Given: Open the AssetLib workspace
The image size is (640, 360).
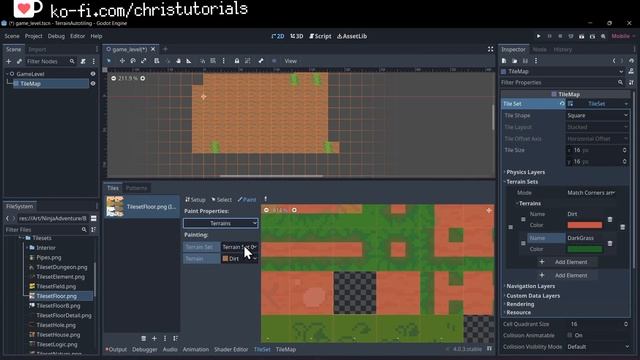Looking at the screenshot, I should (352, 36).
